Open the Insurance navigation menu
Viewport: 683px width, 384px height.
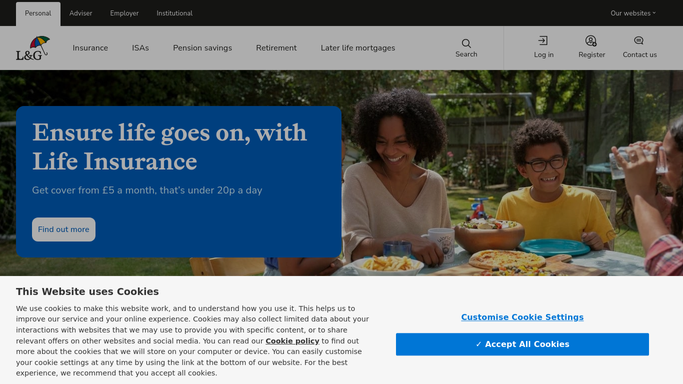pyautogui.click(x=90, y=48)
